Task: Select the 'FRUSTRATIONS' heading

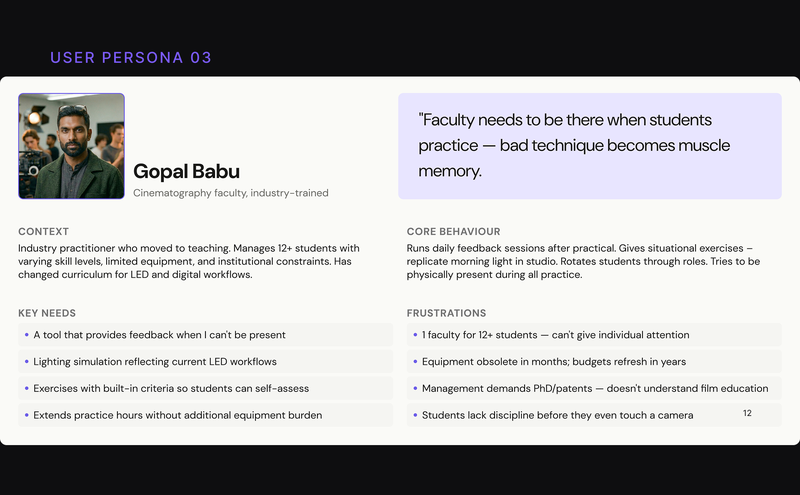Action: [x=446, y=313]
